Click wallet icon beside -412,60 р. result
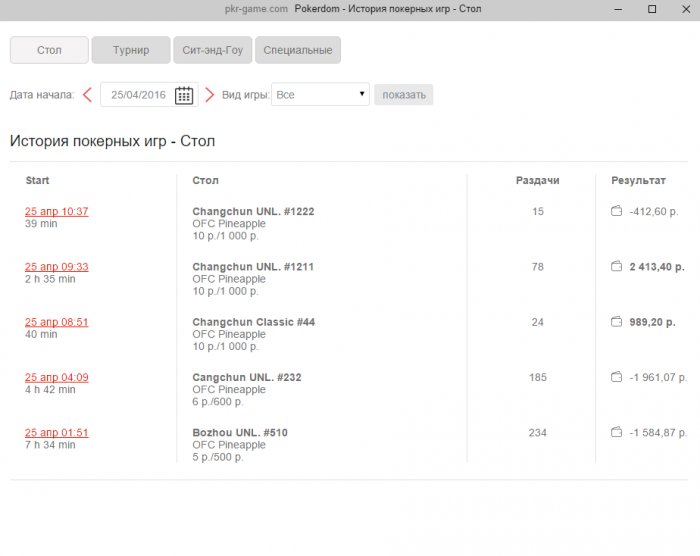 pos(616,212)
